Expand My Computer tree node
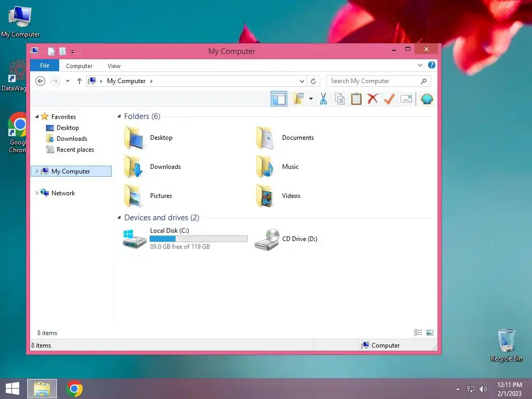532x399 pixels. [37, 171]
